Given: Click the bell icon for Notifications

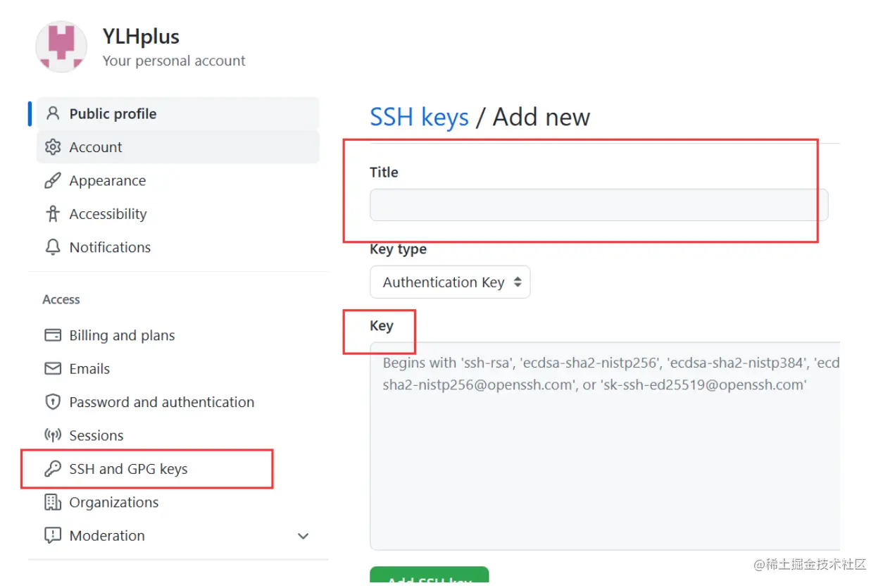Looking at the screenshot, I should click(x=53, y=247).
